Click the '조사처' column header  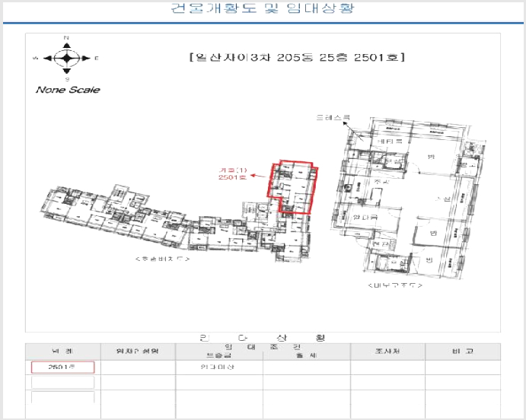[x=387, y=352]
